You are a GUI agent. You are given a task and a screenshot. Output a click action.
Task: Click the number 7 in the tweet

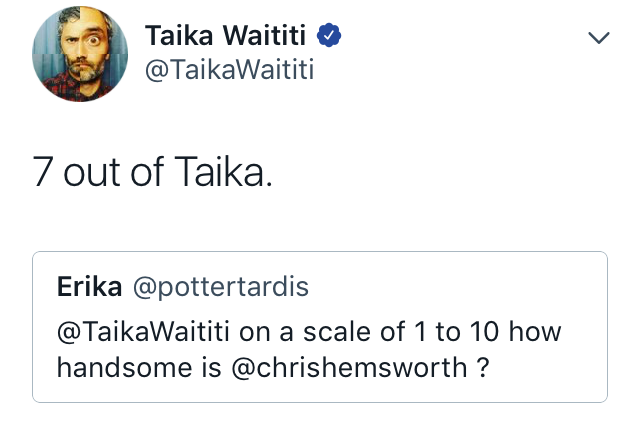(x=43, y=172)
